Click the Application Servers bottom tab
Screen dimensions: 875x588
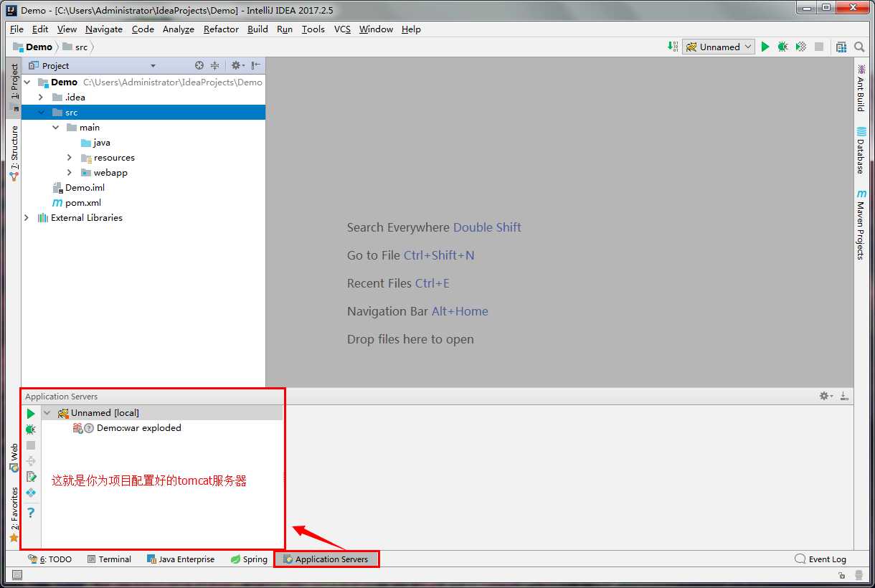pyautogui.click(x=326, y=559)
